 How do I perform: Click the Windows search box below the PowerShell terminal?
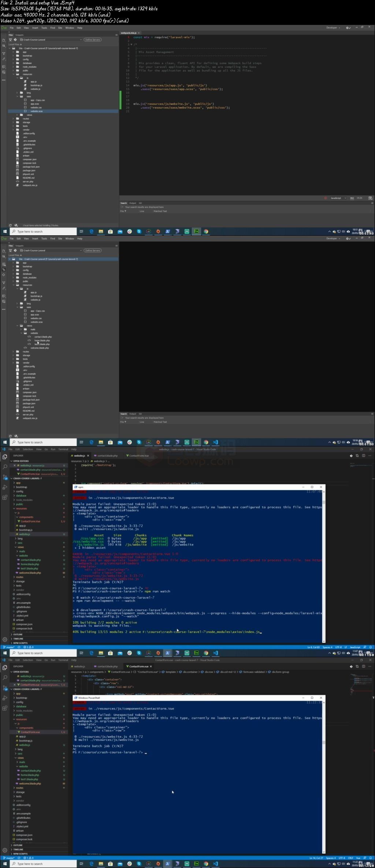(x=43, y=864)
